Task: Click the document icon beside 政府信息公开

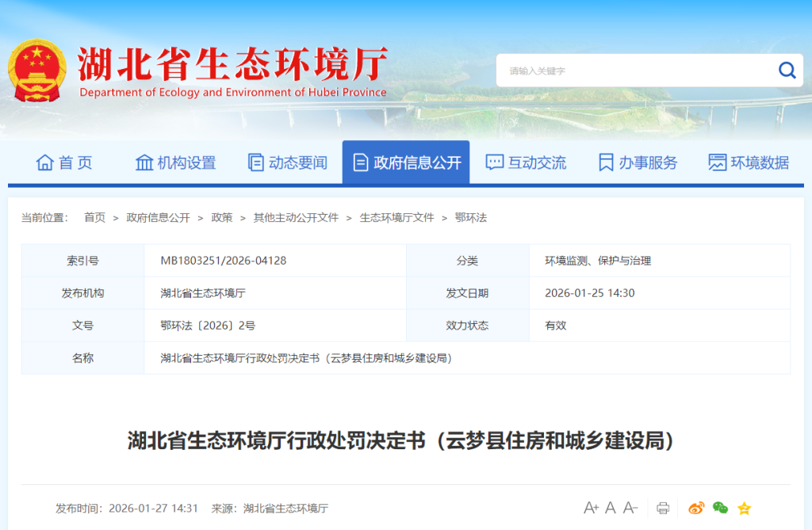Action: [x=361, y=162]
